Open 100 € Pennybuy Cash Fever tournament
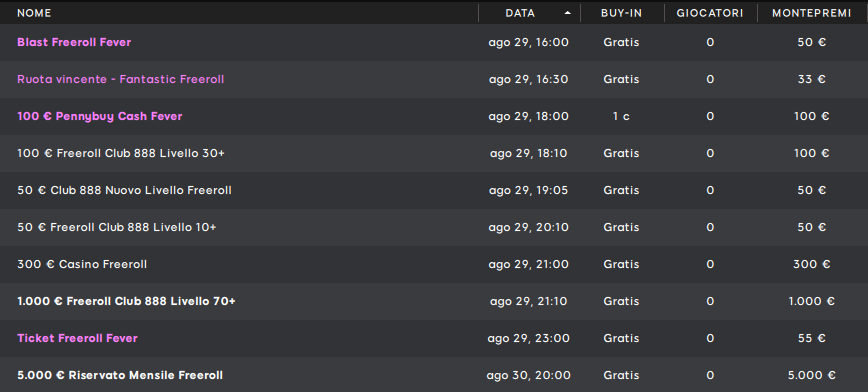 click(x=100, y=116)
